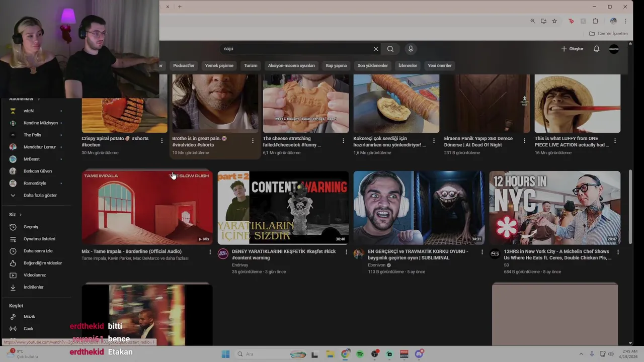Select the Yeni öneriler filter chip
The width and height of the screenshot is (644, 362).
click(x=440, y=65)
